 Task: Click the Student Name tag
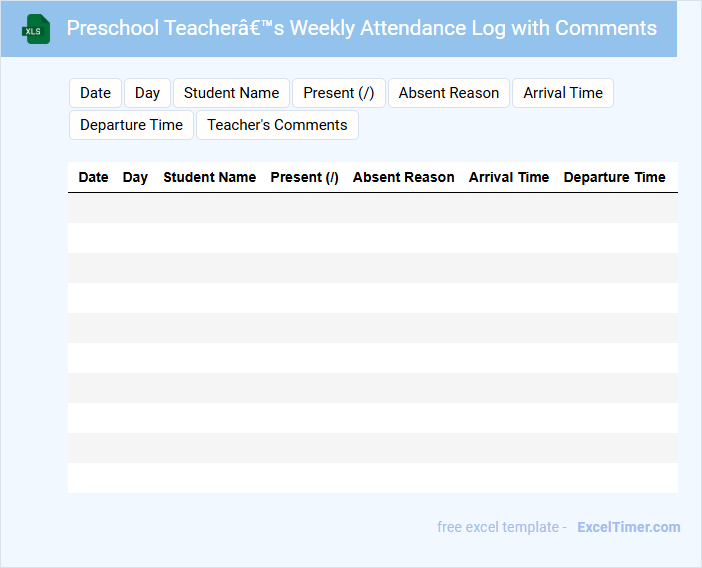click(231, 93)
